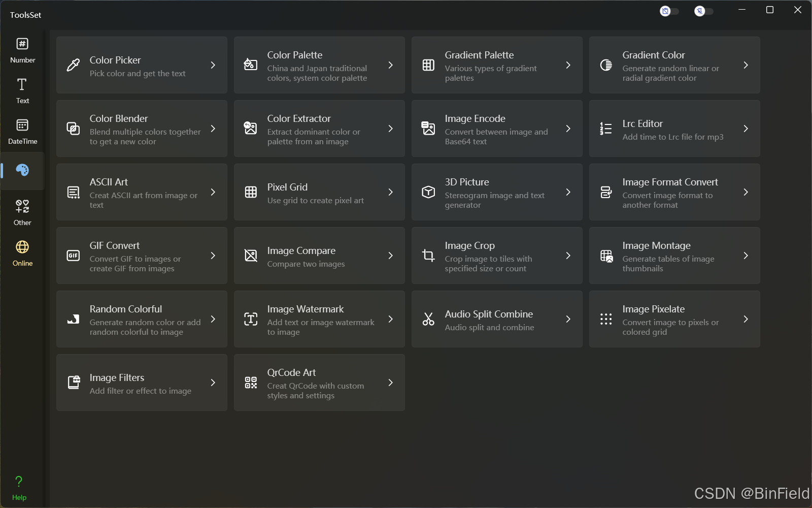Switch to the Text tools section
This screenshot has width=812, height=508.
[22, 91]
